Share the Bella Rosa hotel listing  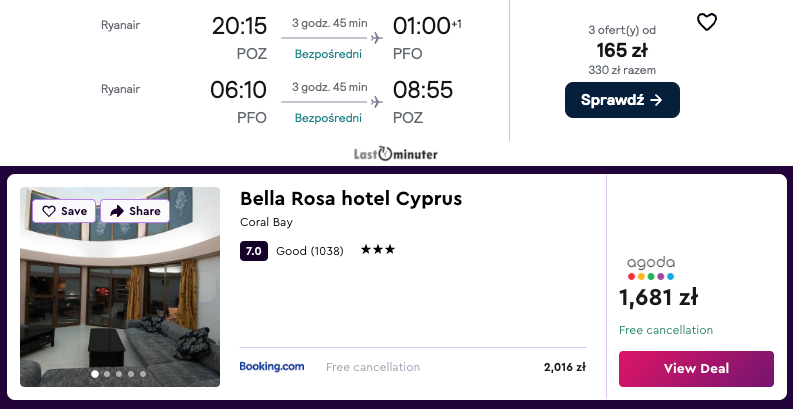135,211
